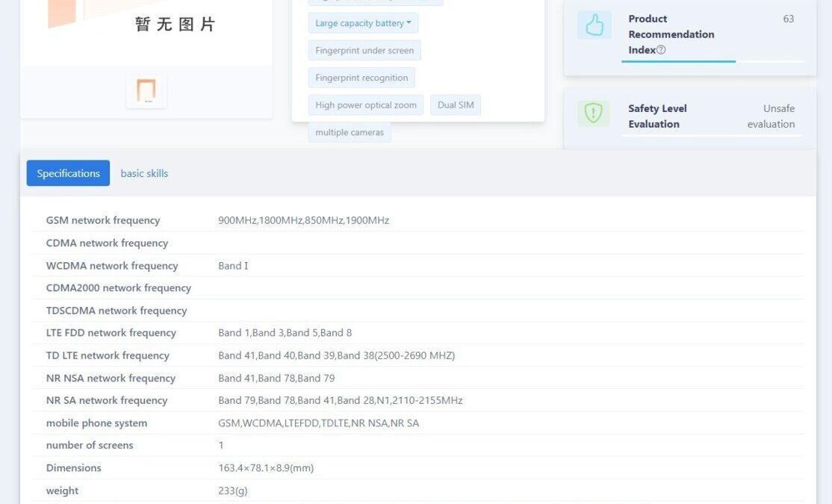Open the Specifications tab

pyautogui.click(x=68, y=173)
